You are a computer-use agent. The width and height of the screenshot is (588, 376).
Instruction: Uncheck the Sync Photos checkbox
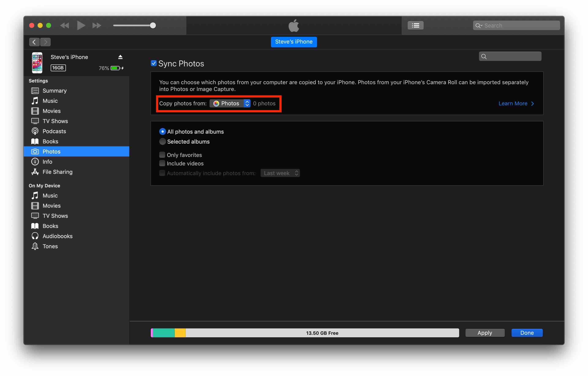154,64
